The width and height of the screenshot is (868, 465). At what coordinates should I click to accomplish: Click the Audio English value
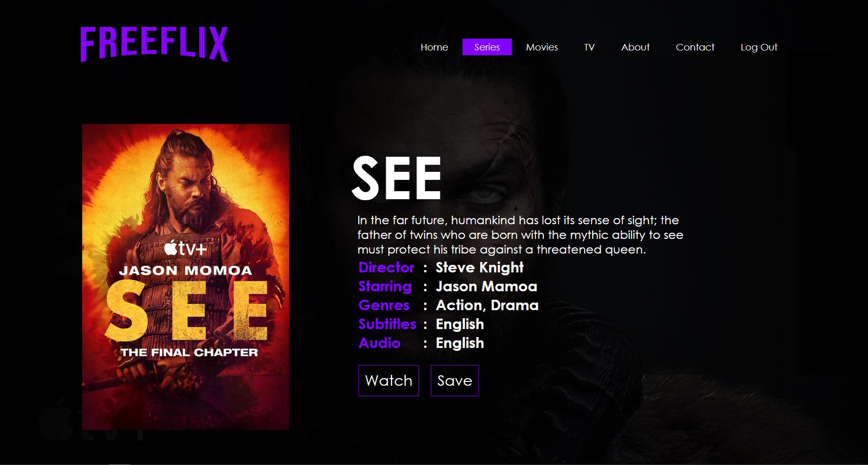460,343
